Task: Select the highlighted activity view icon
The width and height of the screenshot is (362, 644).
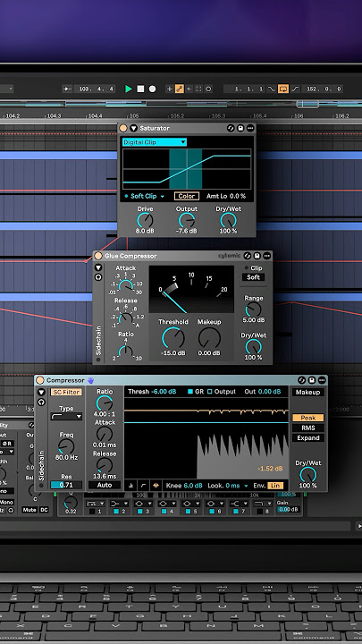Action: pos(156,486)
